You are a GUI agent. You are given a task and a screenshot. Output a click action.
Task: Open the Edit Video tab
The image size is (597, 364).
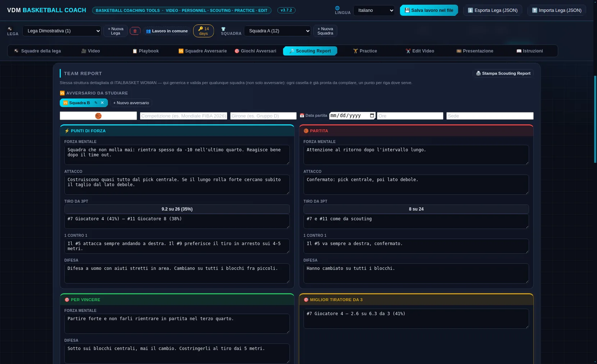pos(420,51)
